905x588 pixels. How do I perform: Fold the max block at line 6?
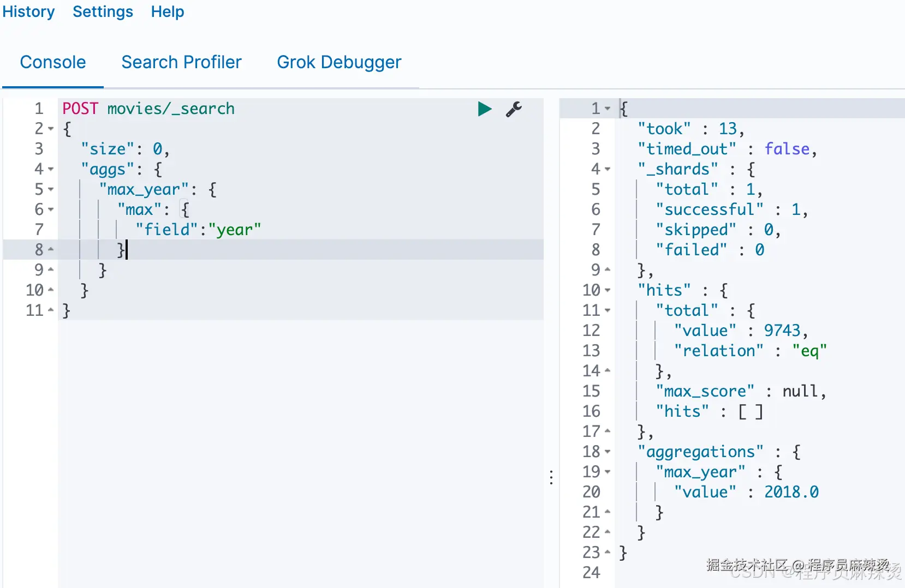[51, 210]
